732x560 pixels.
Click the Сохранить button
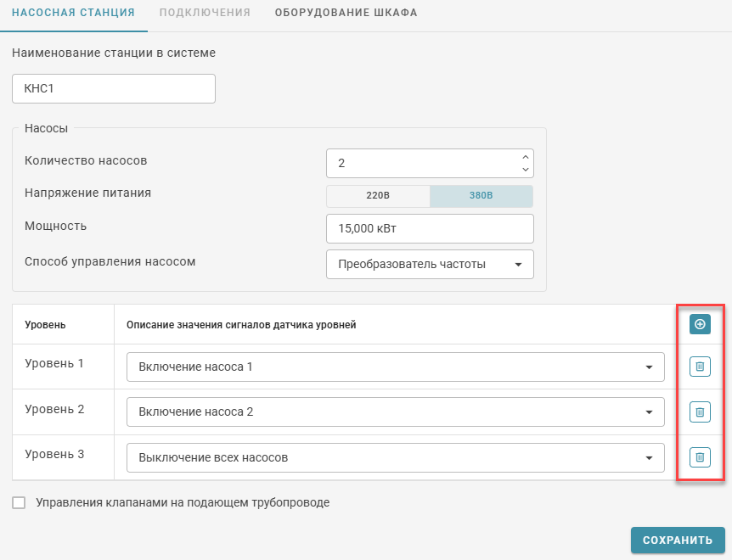point(677,540)
